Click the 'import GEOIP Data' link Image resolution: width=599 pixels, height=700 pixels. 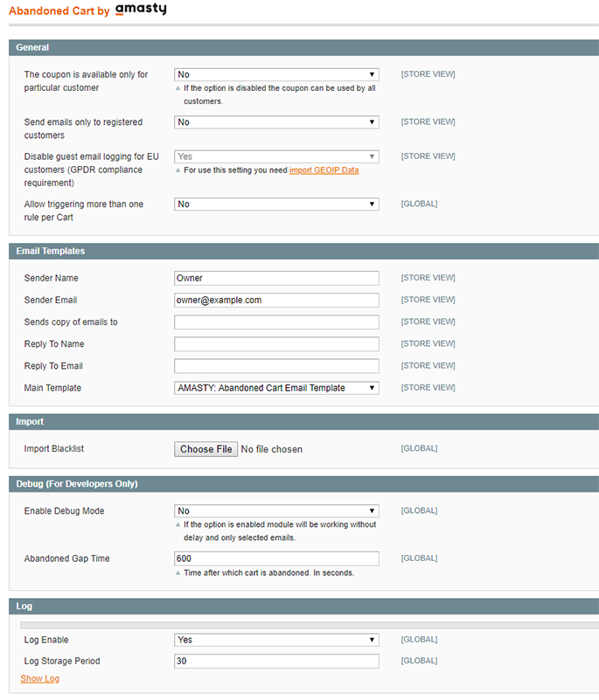click(324, 170)
